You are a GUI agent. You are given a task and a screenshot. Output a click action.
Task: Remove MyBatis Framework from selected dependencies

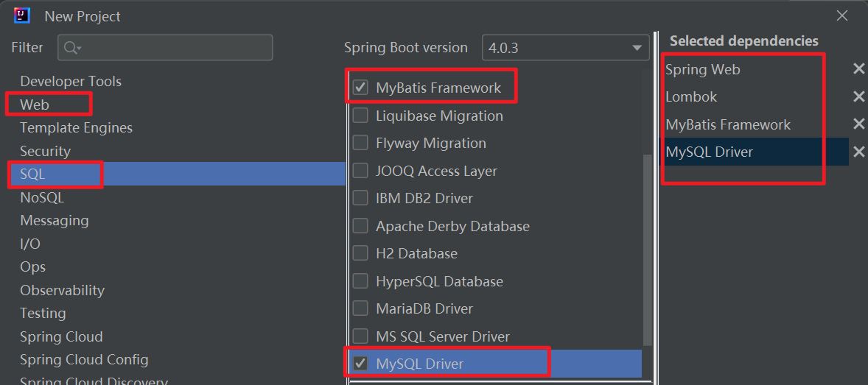[x=858, y=124]
